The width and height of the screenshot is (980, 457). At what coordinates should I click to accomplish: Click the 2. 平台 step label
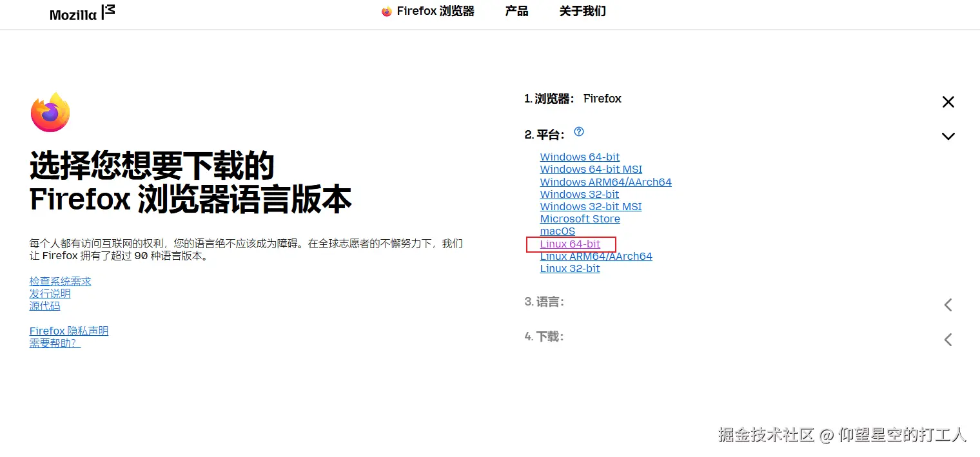click(x=545, y=135)
